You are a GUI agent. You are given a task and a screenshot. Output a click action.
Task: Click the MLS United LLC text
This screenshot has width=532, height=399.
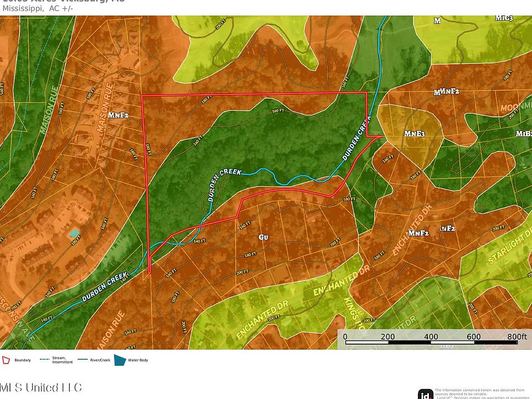pyautogui.click(x=41, y=387)
